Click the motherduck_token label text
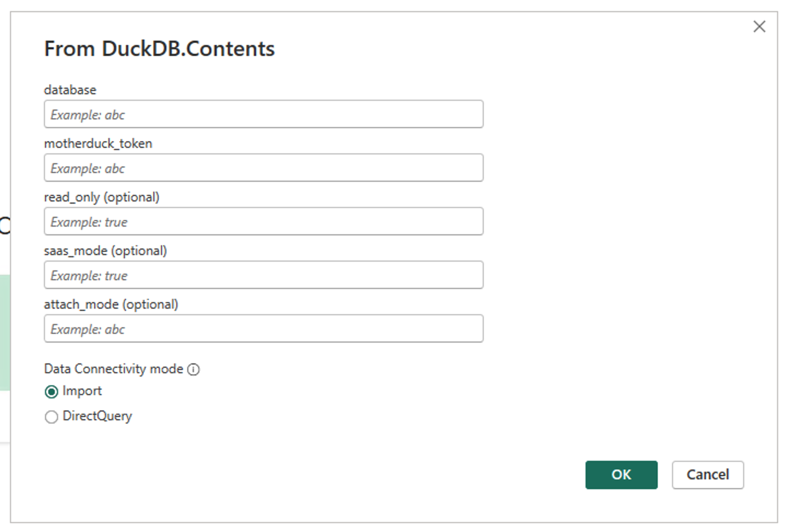 coord(99,143)
